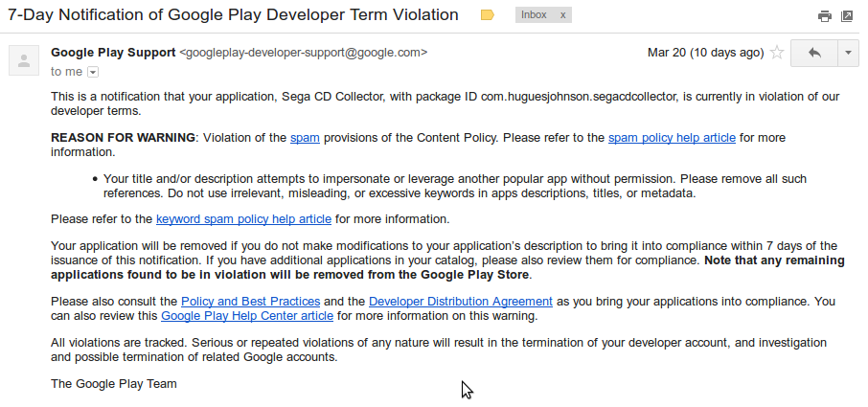Click the date 'Mar 20 (10 days ago)'
868x407 pixels.
pyautogui.click(x=706, y=53)
